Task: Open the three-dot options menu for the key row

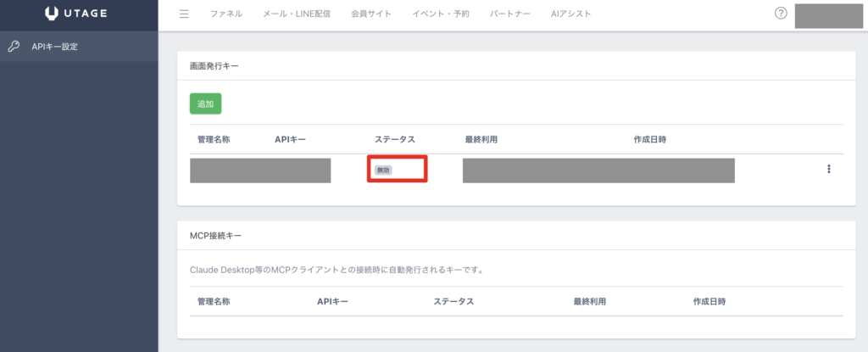Action: [828, 169]
